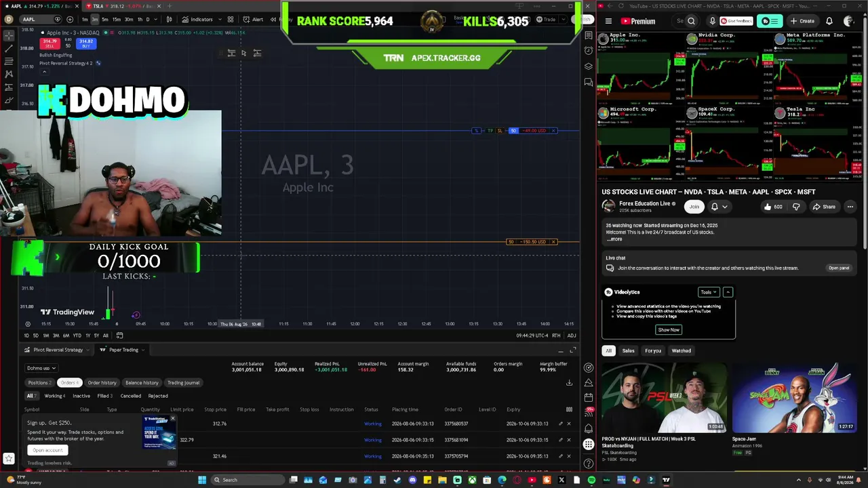Set chart date range to YTD
Image resolution: width=868 pixels, height=488 pixels.
click(x=77, y=335)
